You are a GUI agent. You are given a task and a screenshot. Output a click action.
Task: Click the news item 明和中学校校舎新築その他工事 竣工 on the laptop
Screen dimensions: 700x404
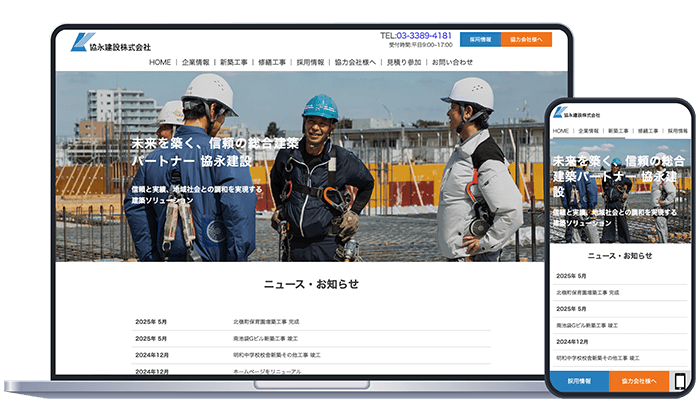tap(277, 355)
